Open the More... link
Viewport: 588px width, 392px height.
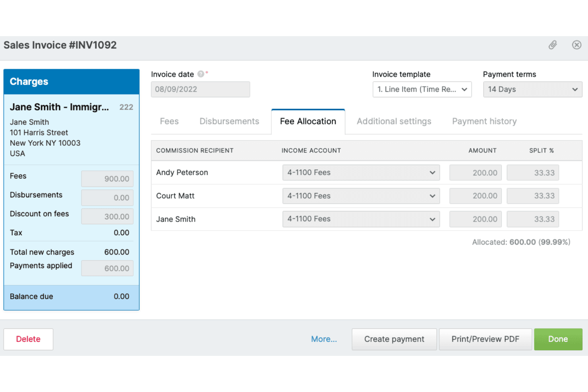[x=324, y=339]
